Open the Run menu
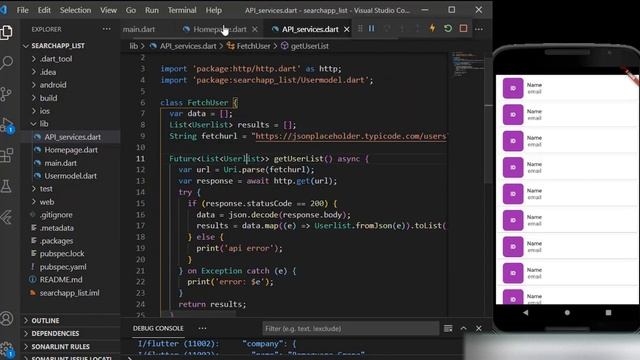Screen dimensions: 640x360 pos(151,10)
